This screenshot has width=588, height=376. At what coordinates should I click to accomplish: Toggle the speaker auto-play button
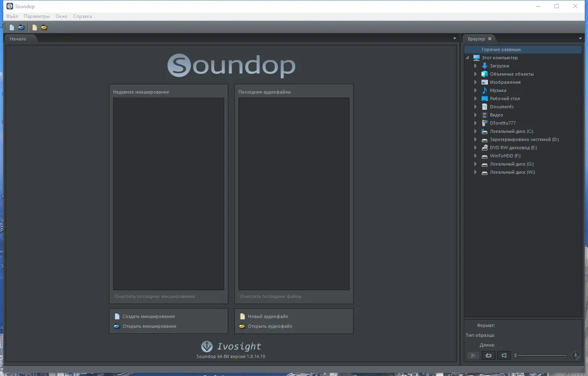(504, 356)
